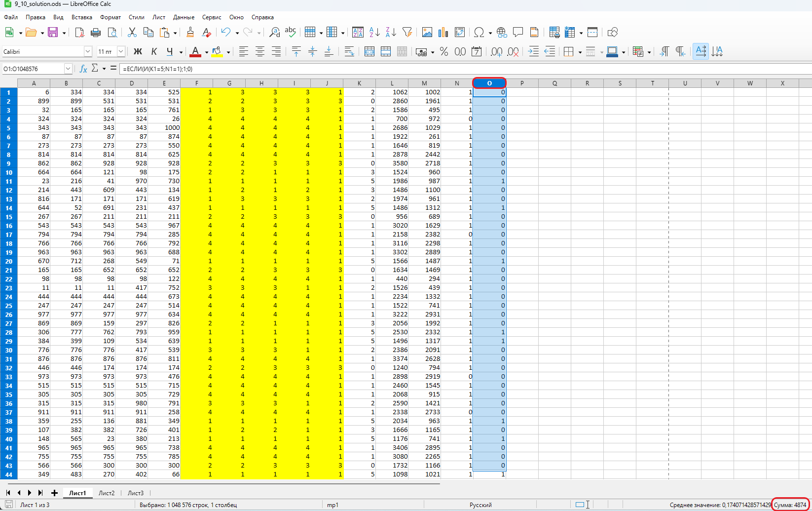812x511 pixels.
Task: Open the font size dropdown
Action: 121,51
